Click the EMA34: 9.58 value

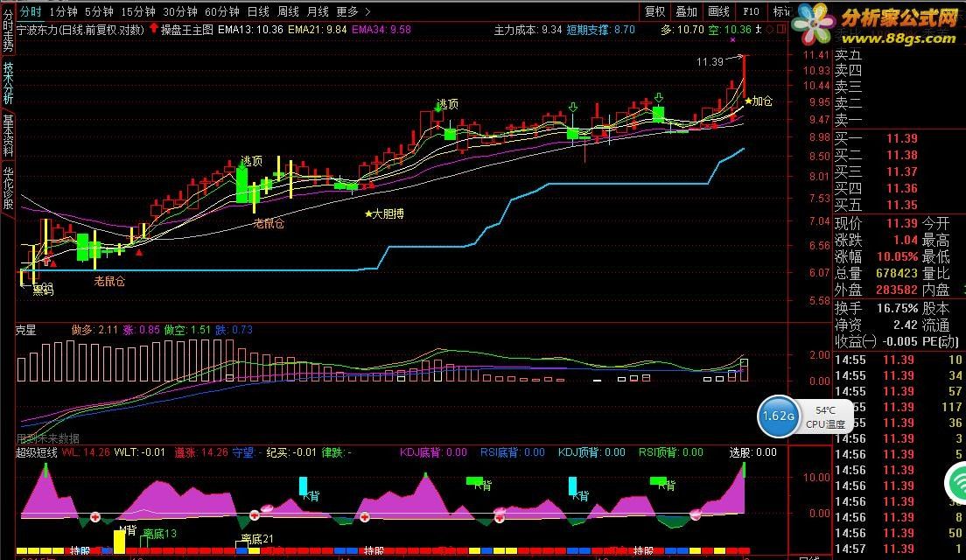coord(381,29)
